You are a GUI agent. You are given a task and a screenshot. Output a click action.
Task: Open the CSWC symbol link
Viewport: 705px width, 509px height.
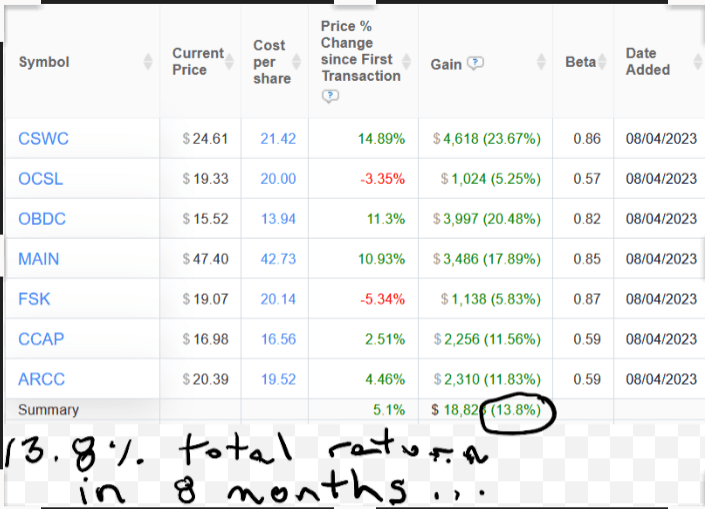[43, 139]
